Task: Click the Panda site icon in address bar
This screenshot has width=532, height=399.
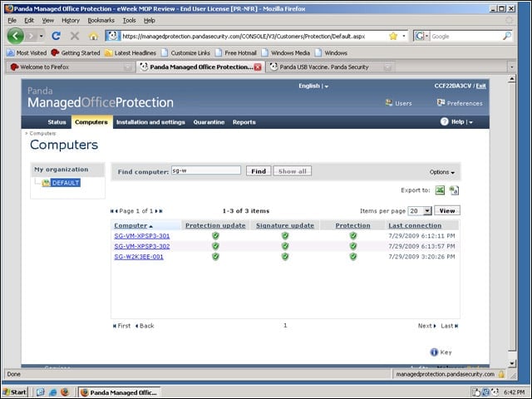Action: 113,36
